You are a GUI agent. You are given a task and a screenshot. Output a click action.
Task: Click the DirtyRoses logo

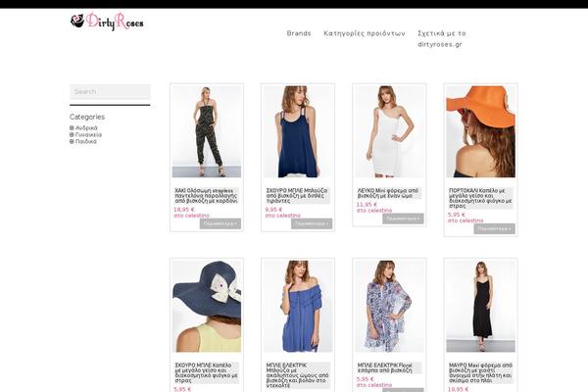pyautogui.click(x=107, y=22)
